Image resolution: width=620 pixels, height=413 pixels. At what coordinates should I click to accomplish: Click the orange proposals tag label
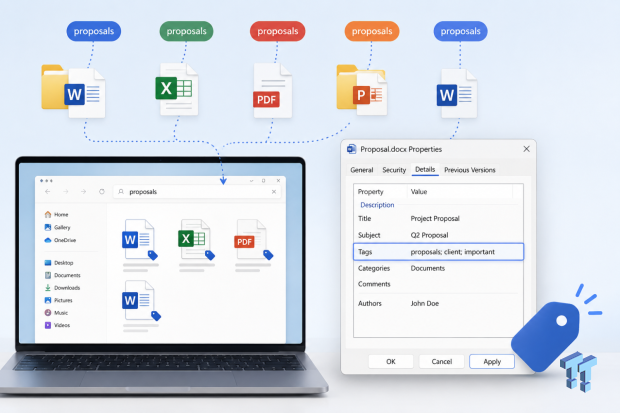point(372,31)
